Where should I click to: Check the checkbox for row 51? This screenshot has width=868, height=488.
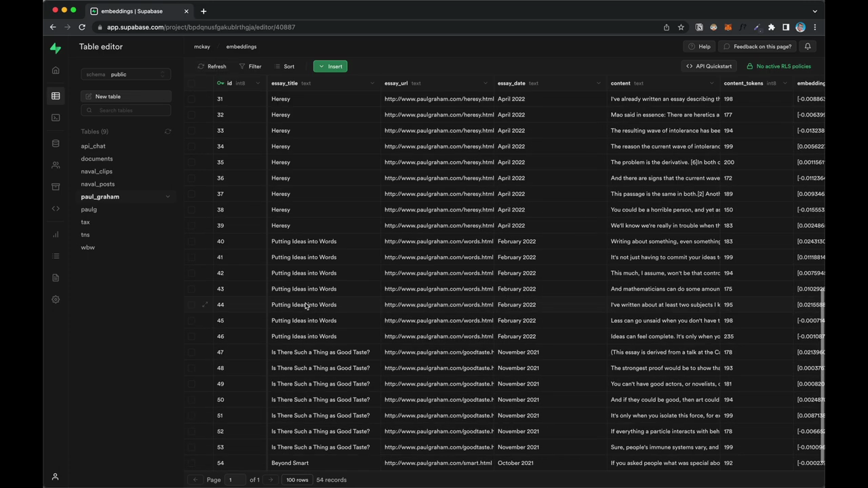click(x=191, y=415)
